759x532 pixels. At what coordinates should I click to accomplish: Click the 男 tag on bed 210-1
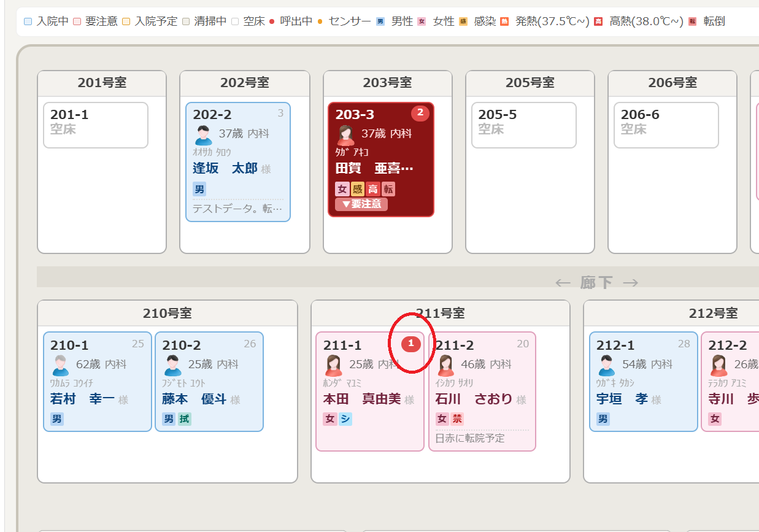coord(57,419)
